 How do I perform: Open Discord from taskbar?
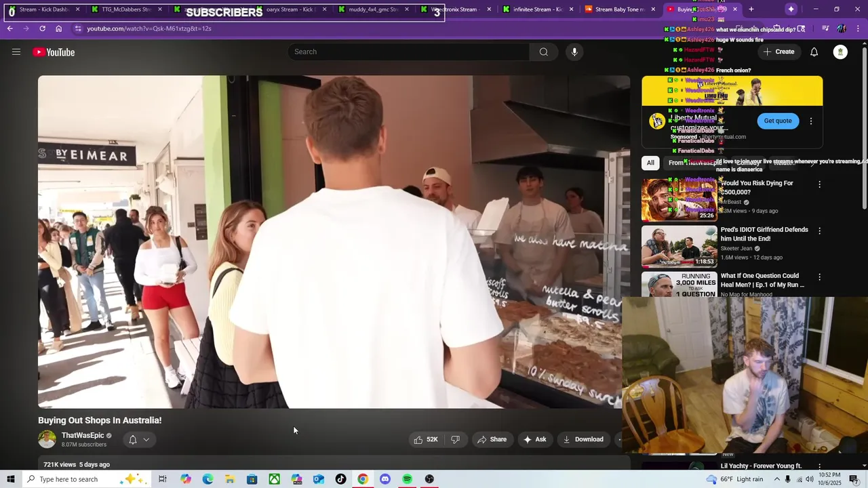[x=385, y=479]
